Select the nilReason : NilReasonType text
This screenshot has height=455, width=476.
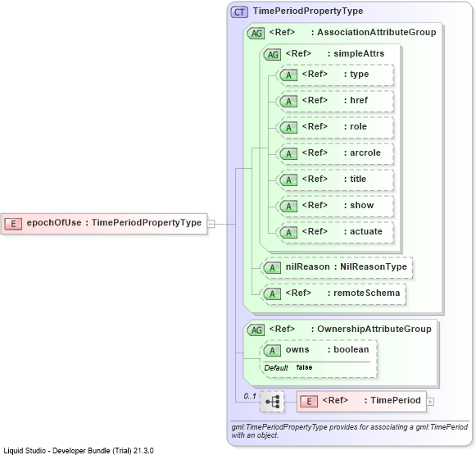(x=346, y=266)
